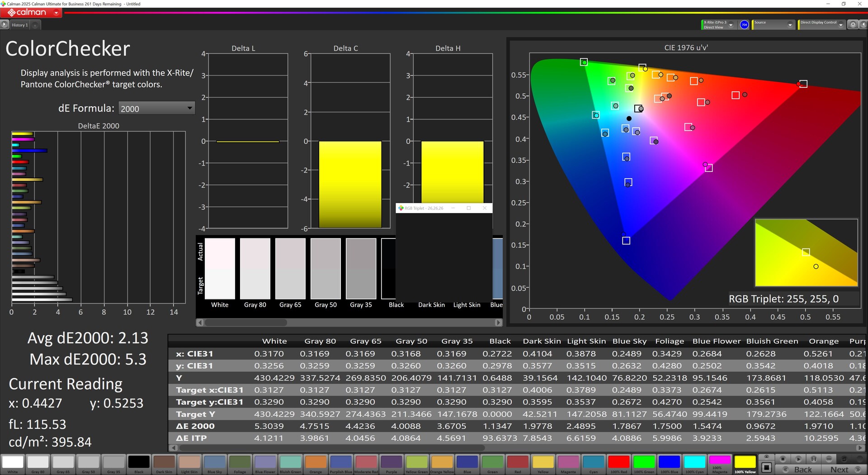Image resolution: width=868 pixels, height=475 pixels.
Task: Click the data table horizontal scrollbar
Action: pos(332,448)
